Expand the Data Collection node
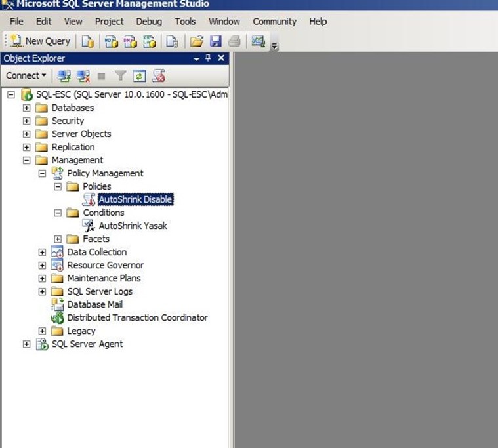 [x=42, y=252]
